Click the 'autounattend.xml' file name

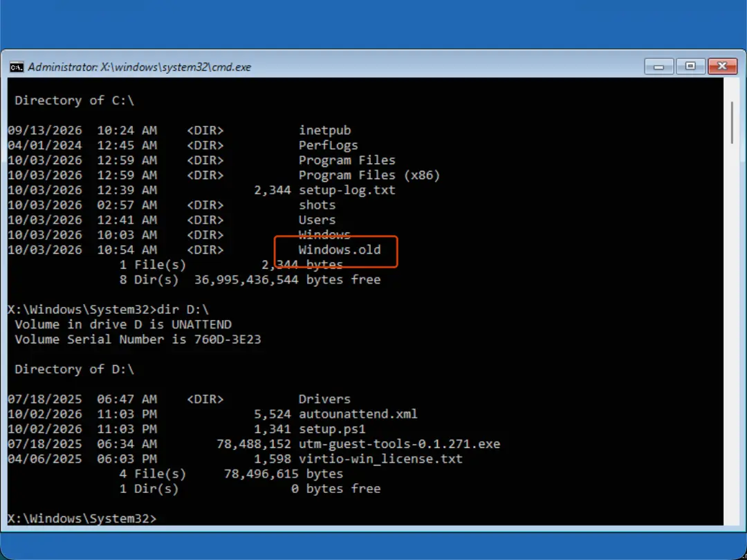click(358, 414)
